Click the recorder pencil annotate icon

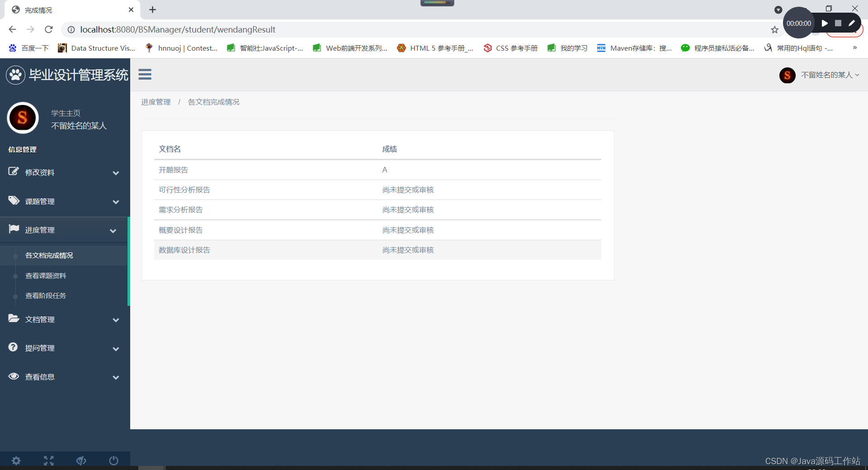coord(852,23)
